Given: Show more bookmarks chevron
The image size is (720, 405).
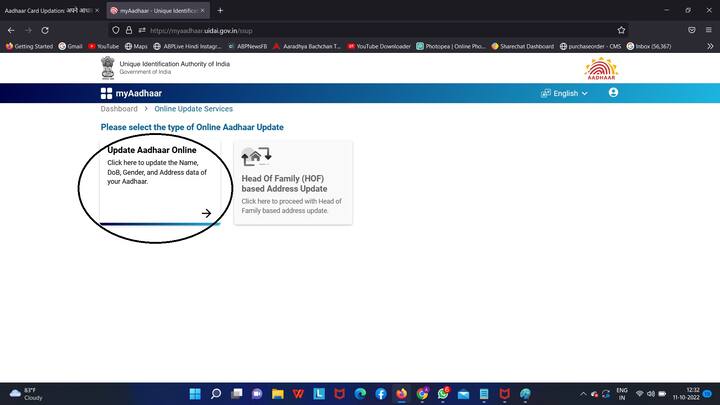Looking at the screenshot, I should (x=710, y=46).
